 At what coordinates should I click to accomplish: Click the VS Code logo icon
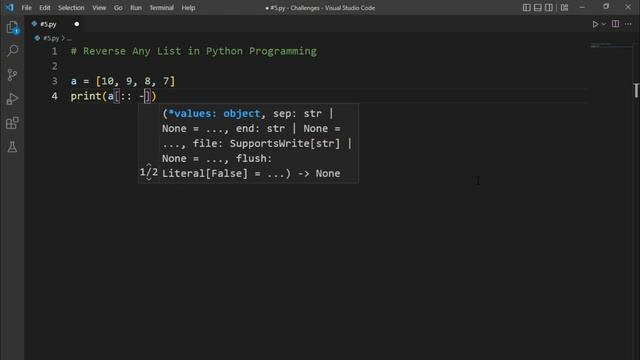tap(9, 7)
